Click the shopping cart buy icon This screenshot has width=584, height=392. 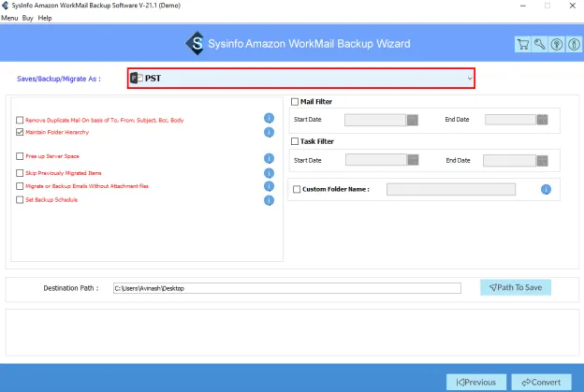click(523, 44)
